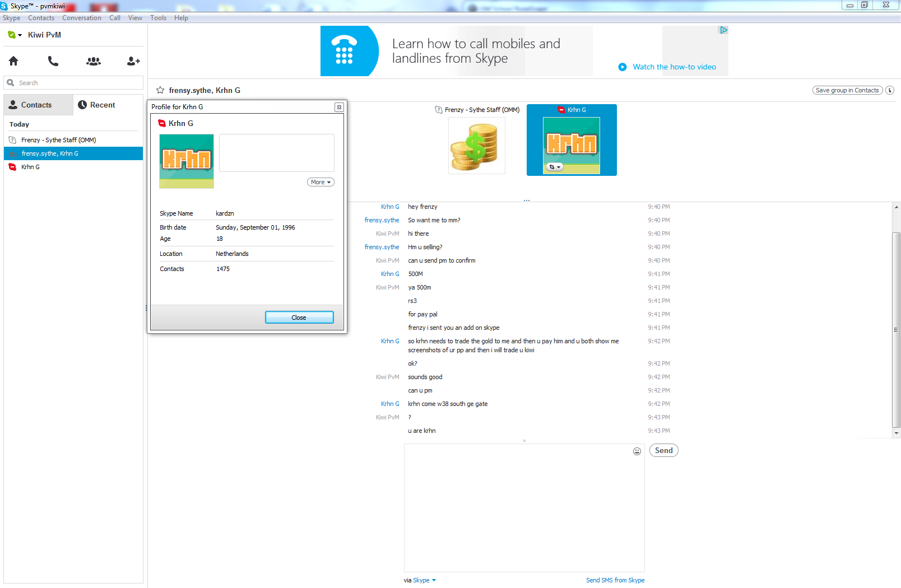The image size is (901, 588).
Task: Click the Send button
Action: tap(664, 450)
